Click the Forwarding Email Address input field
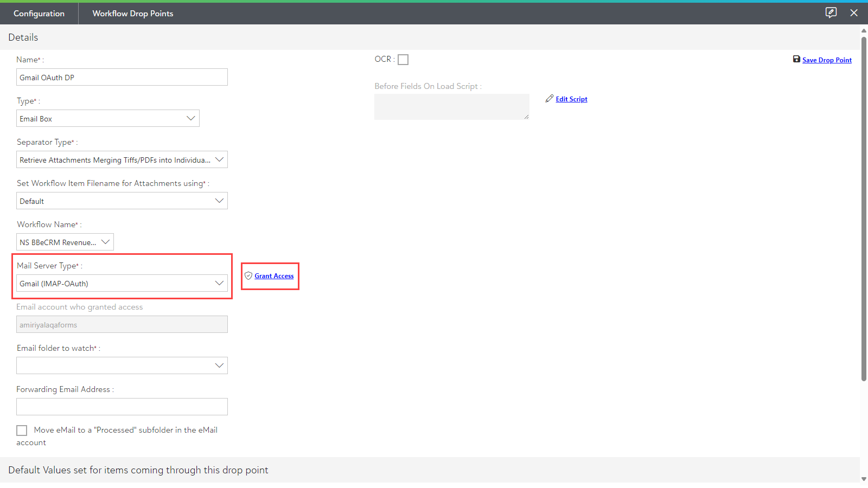This screenshot has width=868, height=488. [122, 407]
